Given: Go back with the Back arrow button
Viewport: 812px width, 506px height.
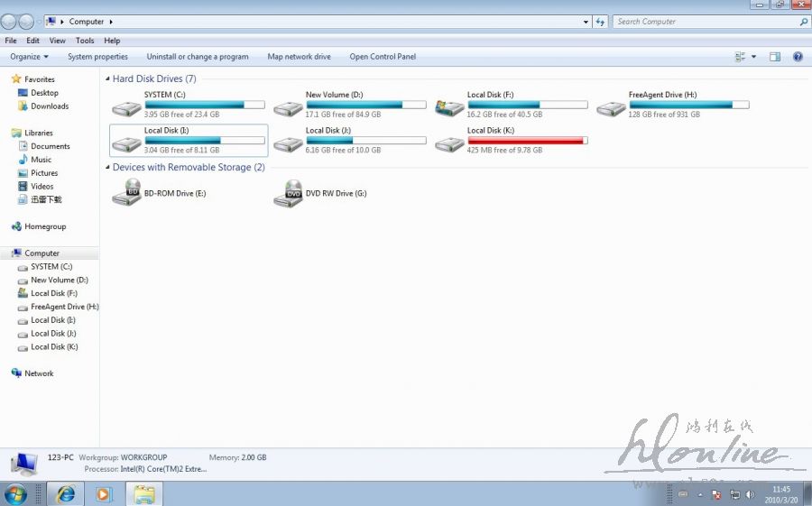Looking at the screenshot, I should tap(9, 22).
